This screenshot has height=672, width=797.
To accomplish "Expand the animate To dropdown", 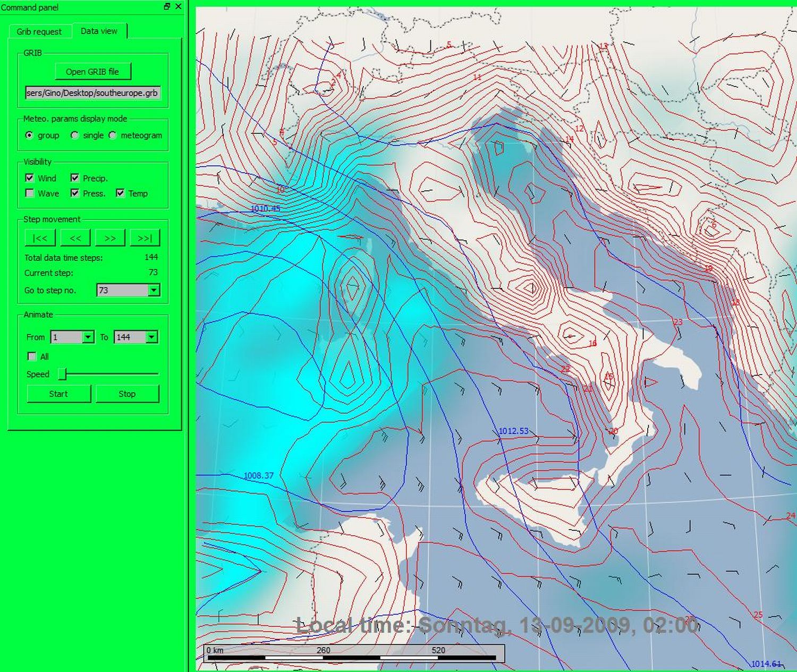I will [152, 337].
